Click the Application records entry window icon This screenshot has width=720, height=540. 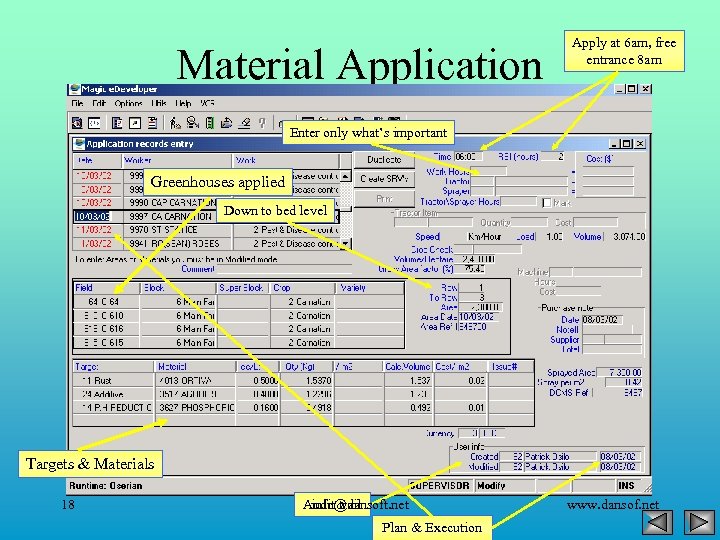point(79,144)
